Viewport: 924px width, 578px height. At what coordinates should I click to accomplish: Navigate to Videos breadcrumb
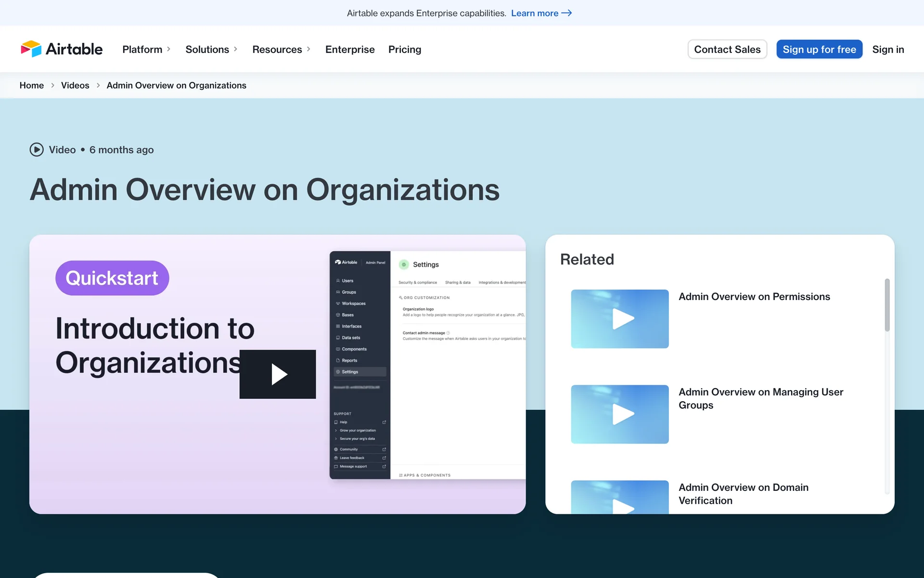click(75, 85)
